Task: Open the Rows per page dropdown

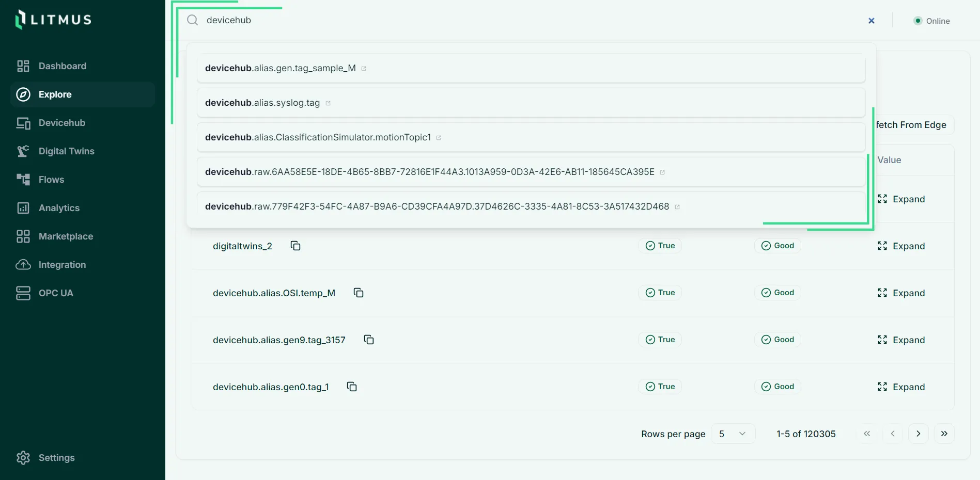Action: click(x=733, y=434)
